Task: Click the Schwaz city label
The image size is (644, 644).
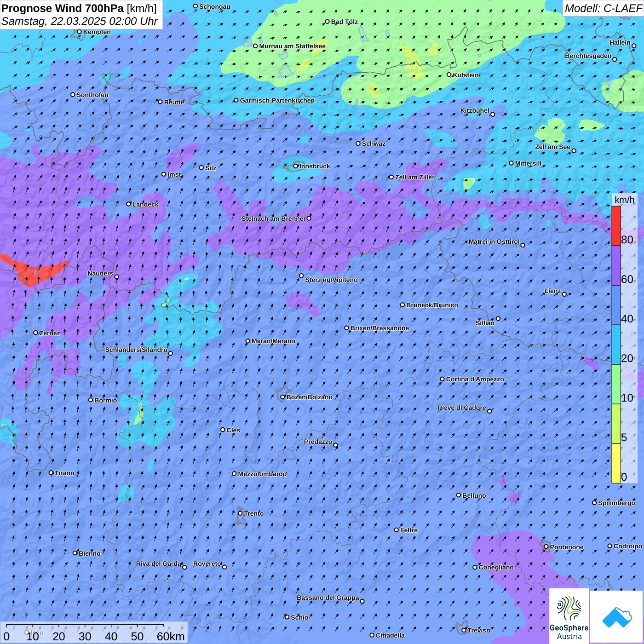Action: 374,144
